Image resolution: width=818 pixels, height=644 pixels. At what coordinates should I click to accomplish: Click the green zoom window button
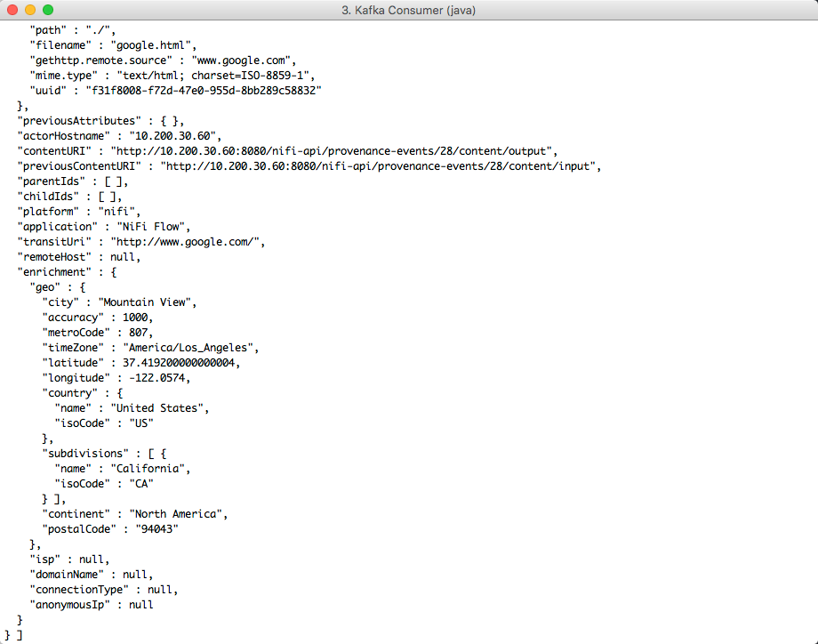pos(46,10)
